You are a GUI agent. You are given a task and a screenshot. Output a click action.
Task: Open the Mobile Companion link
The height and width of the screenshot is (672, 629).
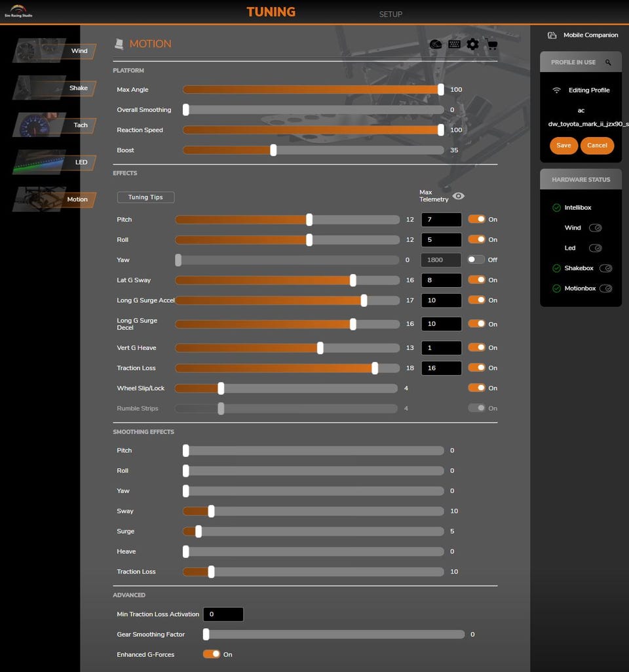coord(591,35)
